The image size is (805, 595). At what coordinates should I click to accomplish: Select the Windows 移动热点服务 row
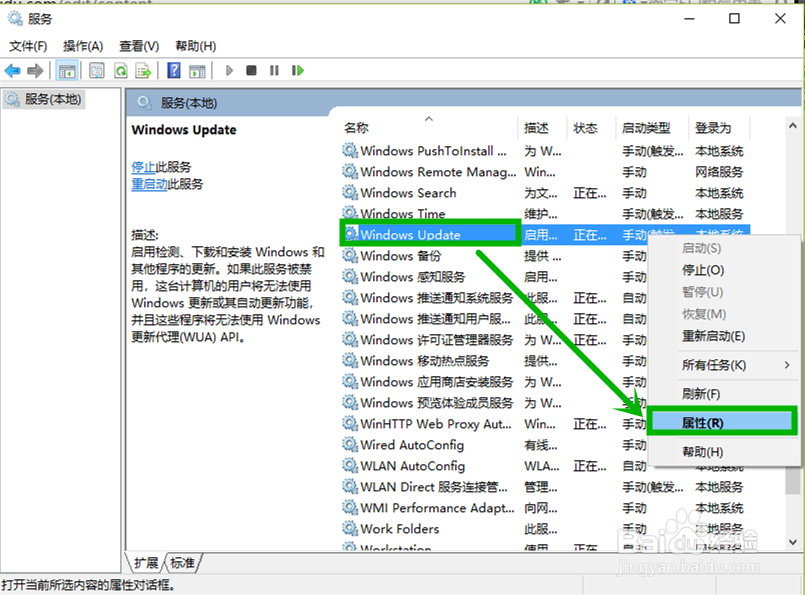tap(494, 361)
